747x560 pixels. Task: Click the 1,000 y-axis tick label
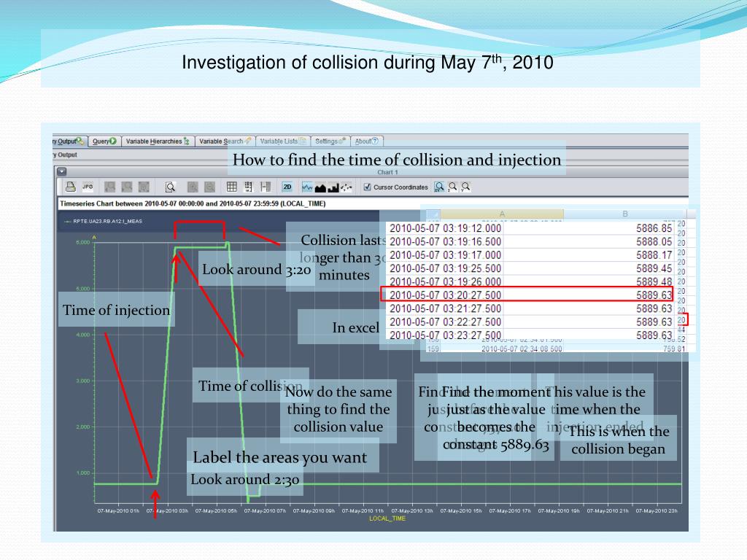tap(83, 472)
